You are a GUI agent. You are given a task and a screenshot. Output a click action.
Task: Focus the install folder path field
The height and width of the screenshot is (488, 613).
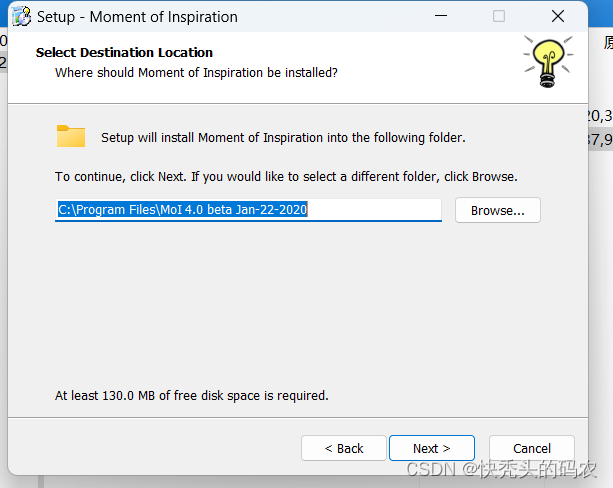[248, 210]
